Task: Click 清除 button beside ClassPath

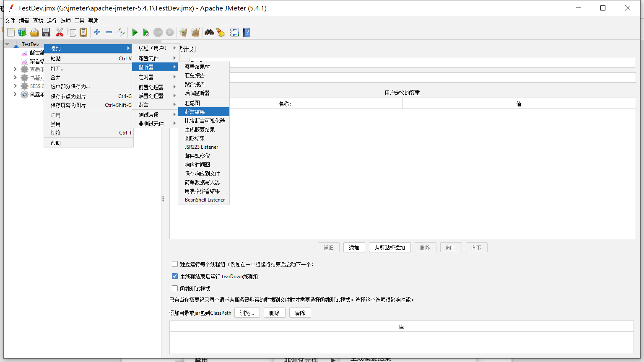Action: [300, 313]
